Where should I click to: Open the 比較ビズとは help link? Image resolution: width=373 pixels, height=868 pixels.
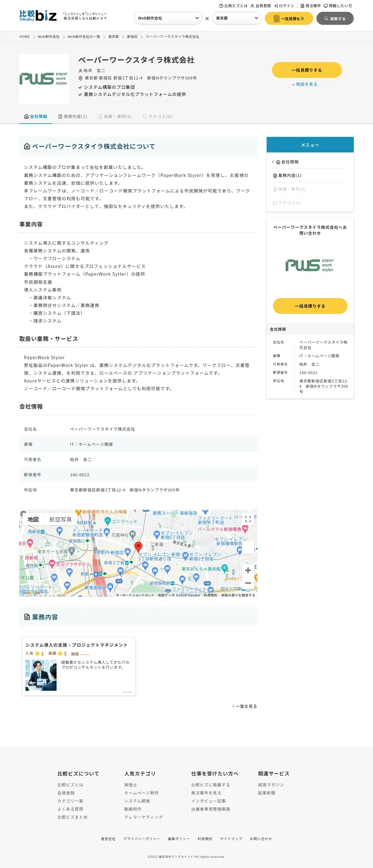[233, 6]
